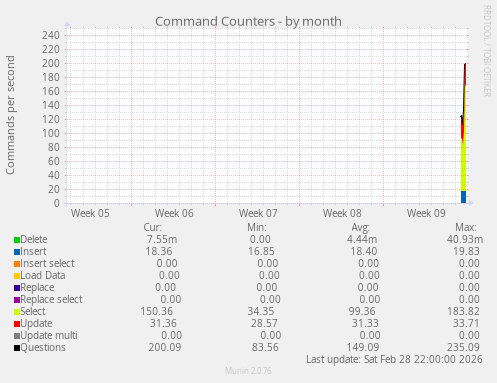Click the 'Avg:' column header
The width and height of the screenshot is (497, 383).
coord(361,227)
